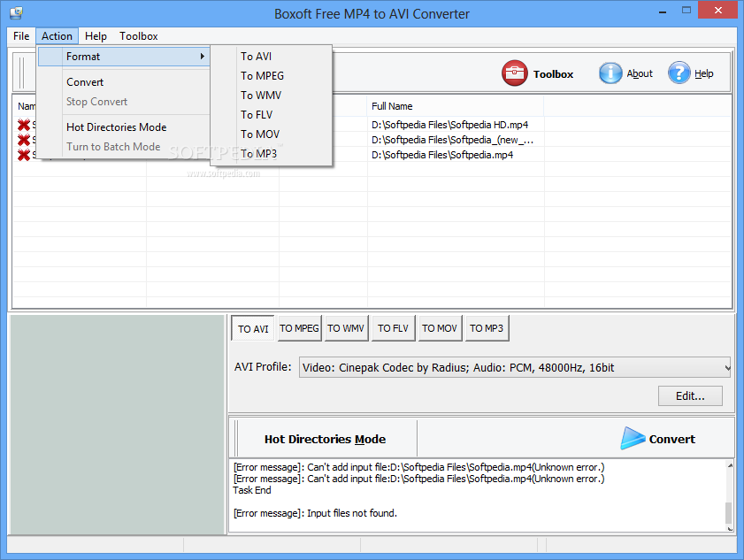Click the Toolbox toolbar label
This screenshot has width=744, height=560.
click(x=553, y=74)
